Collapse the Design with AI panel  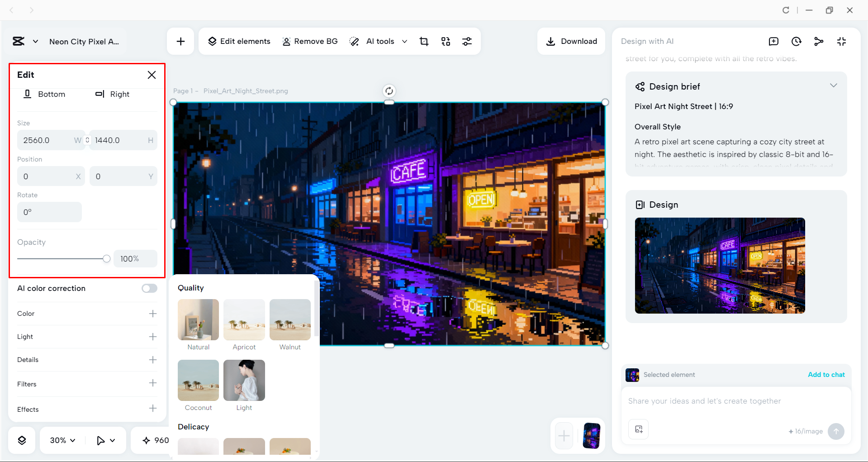point(841,41)
